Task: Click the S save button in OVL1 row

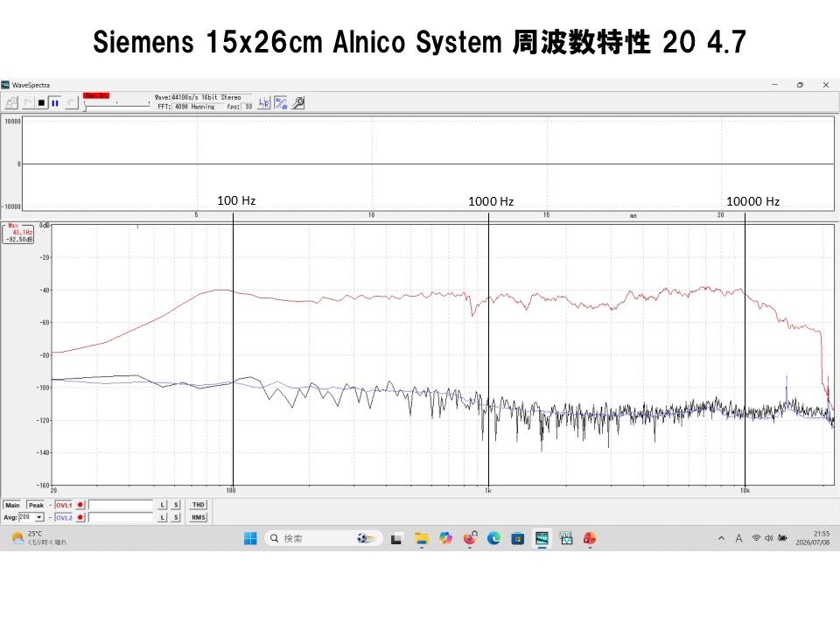Action: coord(176,505)
